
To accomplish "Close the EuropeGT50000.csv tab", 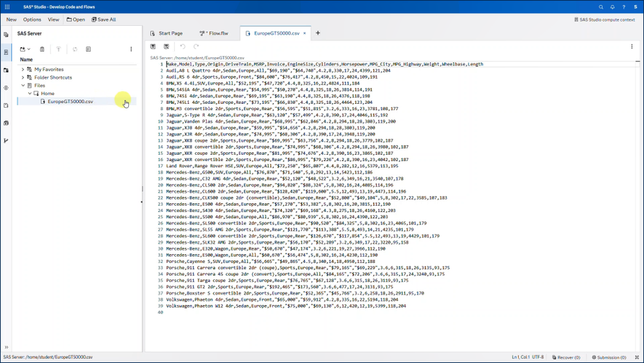I will pos(304,34).
